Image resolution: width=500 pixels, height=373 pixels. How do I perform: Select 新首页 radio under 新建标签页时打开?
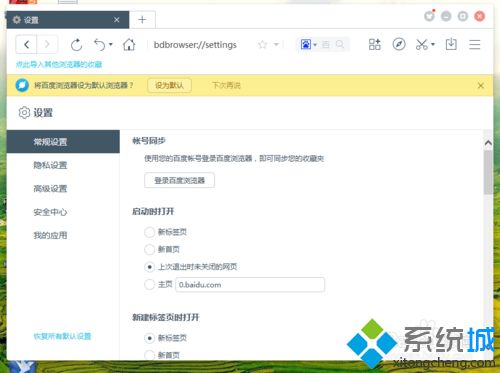click(x=149, y=355)
